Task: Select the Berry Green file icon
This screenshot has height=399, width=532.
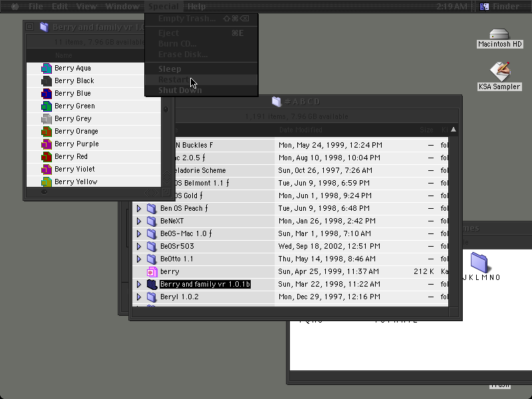Action: (x=47, y=106)
